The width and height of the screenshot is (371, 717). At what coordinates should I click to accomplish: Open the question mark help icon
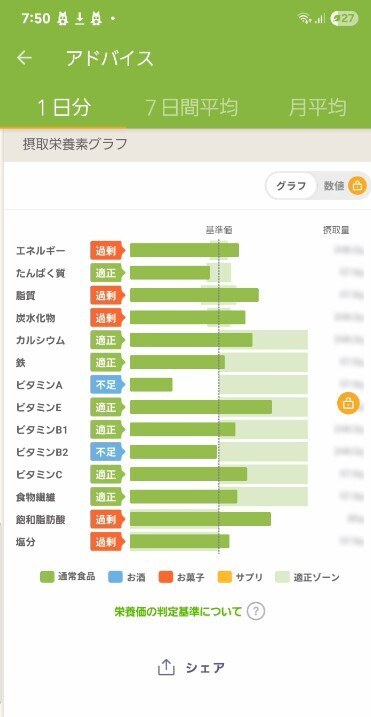pyautogui.click(x=256, y=611)
